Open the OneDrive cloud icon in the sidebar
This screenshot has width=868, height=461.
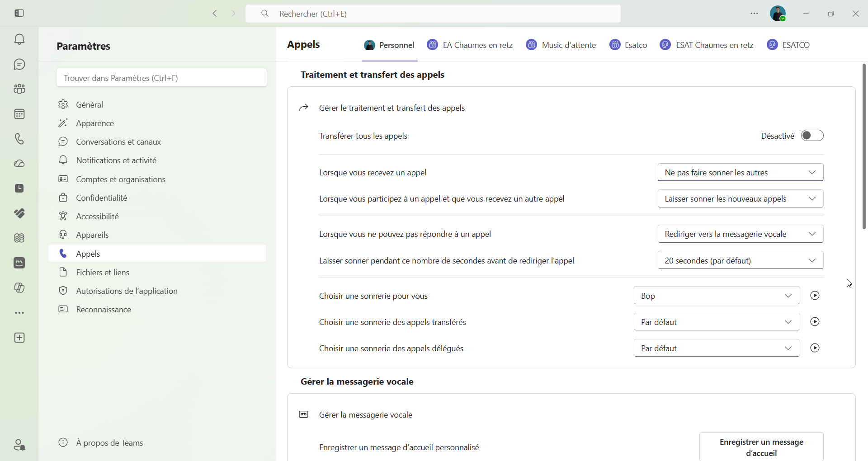pos(19,164)
